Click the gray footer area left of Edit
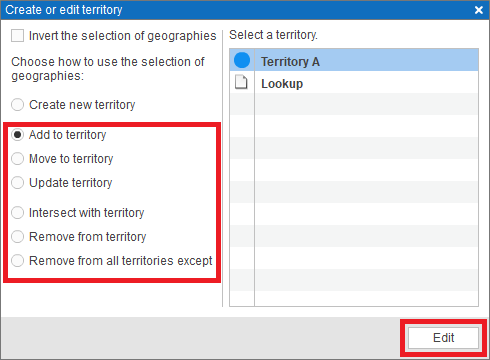The image size is (490, 360). [201, 338]
